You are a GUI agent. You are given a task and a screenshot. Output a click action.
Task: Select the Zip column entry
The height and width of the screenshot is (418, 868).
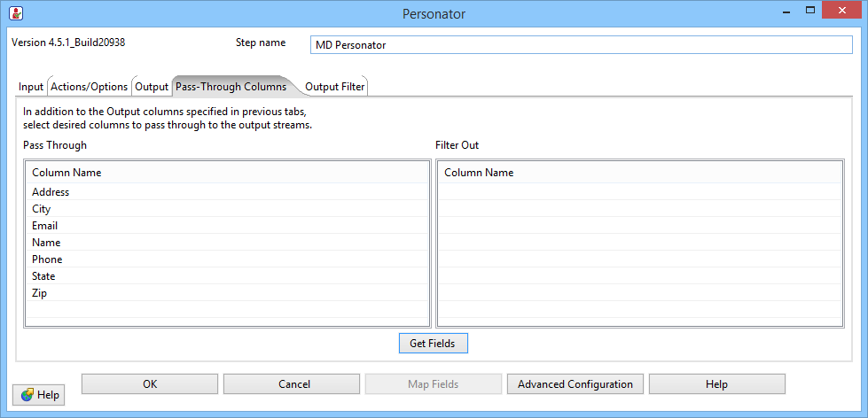(39, 293)
